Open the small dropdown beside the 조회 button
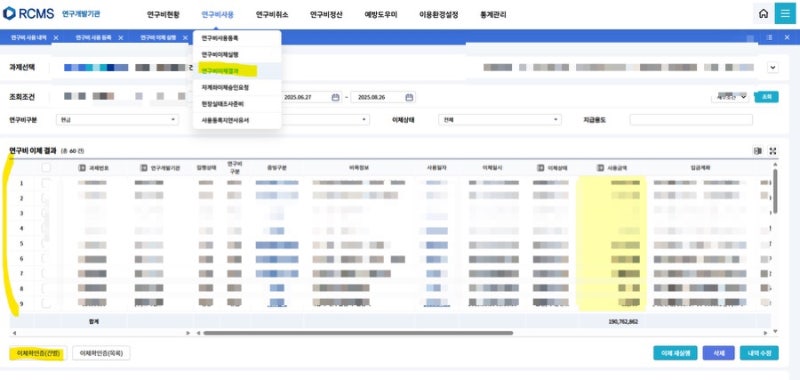This screenshot has height=380, width=800. pos(730,96)
